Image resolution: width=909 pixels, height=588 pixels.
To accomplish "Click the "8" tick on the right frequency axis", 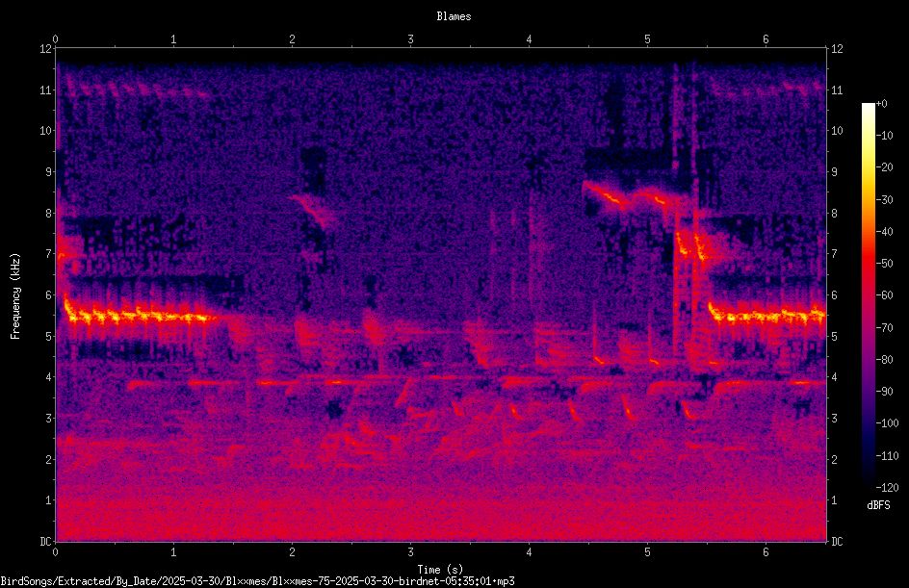I will [x=834, y=214].
